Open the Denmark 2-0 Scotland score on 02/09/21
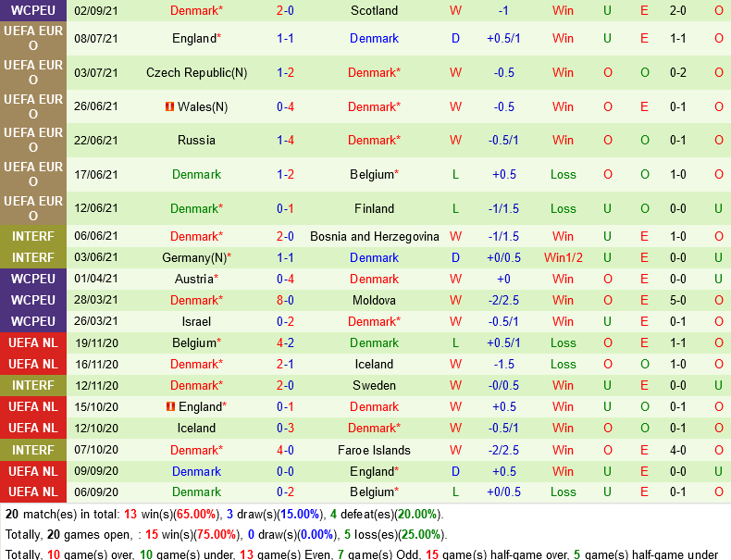 [285, 10]
